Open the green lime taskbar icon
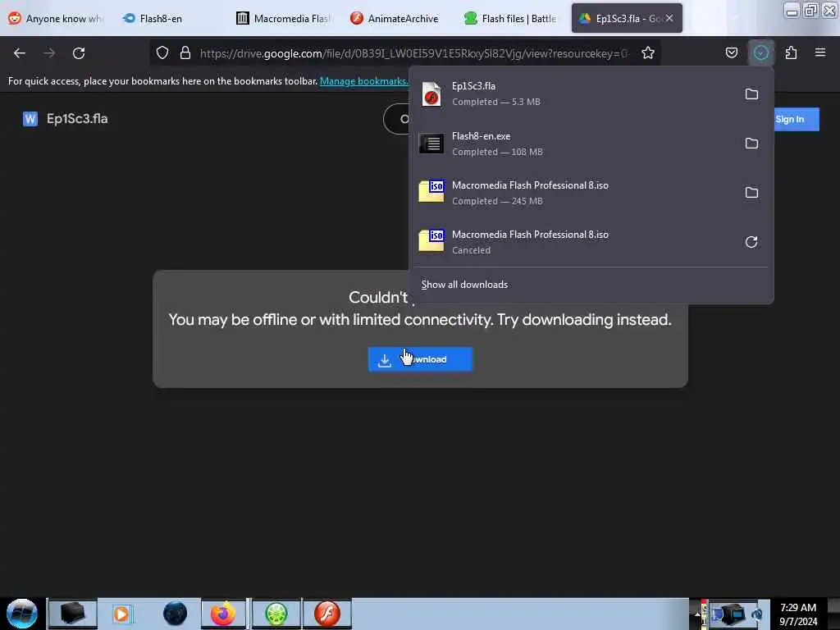Viewport: 840px width, 630px height. [276, 614]
